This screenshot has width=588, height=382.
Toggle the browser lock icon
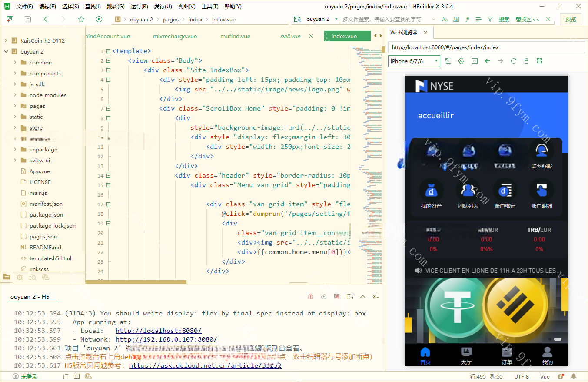pos(526,61)
